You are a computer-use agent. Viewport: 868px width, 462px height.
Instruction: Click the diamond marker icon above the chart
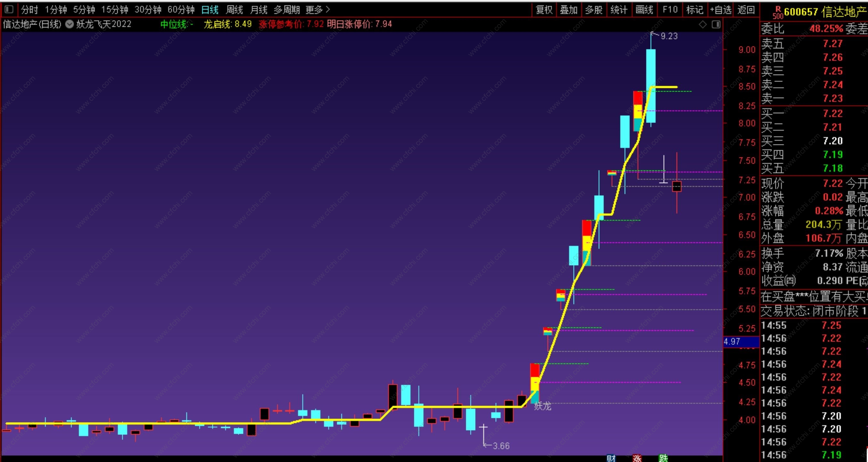click(703, 24)
